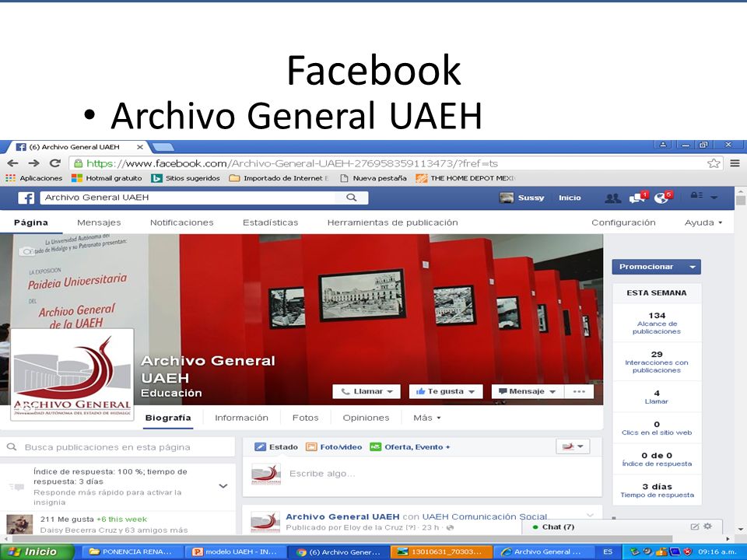Focus Busca publicaciones en esta página field

coord(117,447)
